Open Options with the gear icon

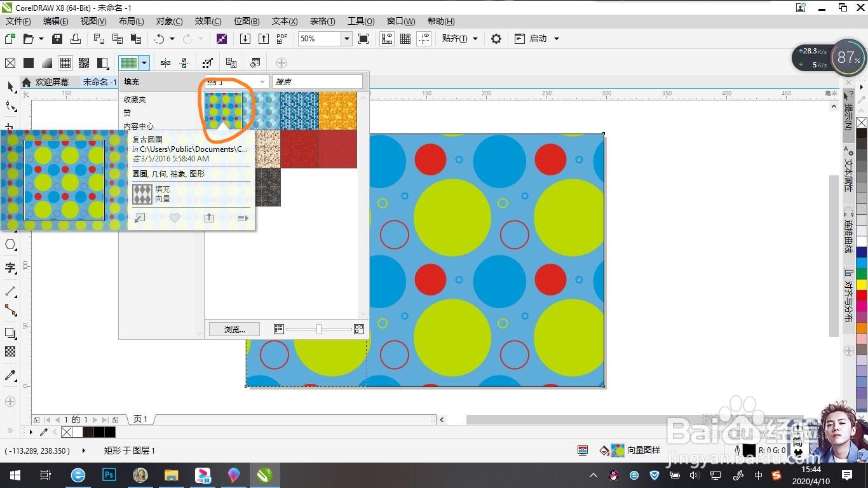tap(496, 39)
